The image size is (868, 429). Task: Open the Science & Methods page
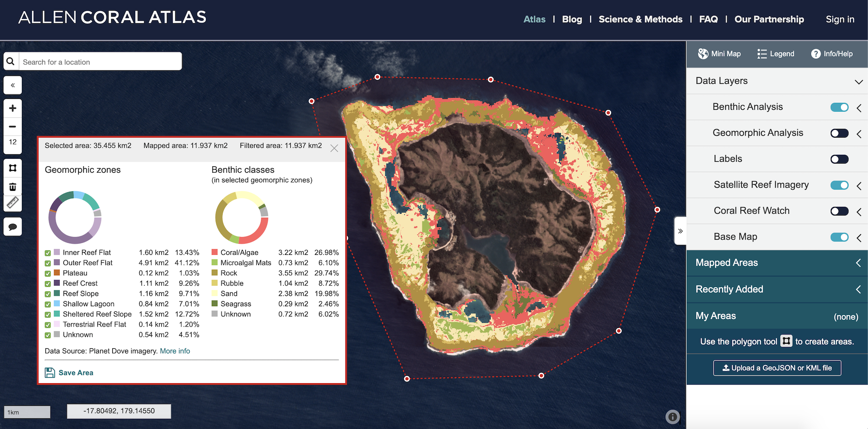tap(640, 19)
